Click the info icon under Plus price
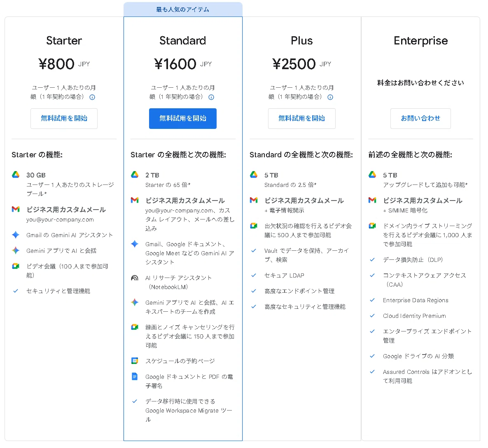The image size is (488, 448). 330,97
